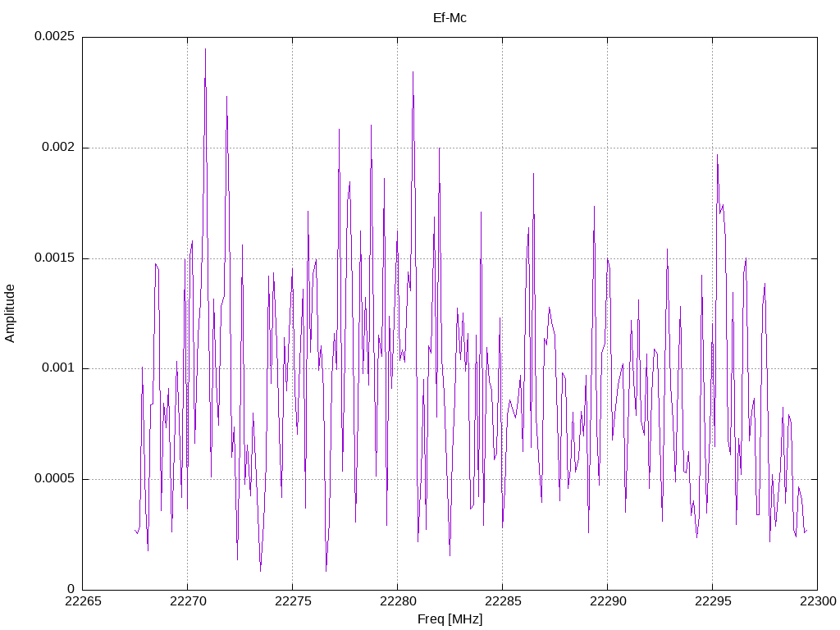The image size is (840, 630).
Task: Click x-axis tick label 22295
Action: [x=713, y=601]
